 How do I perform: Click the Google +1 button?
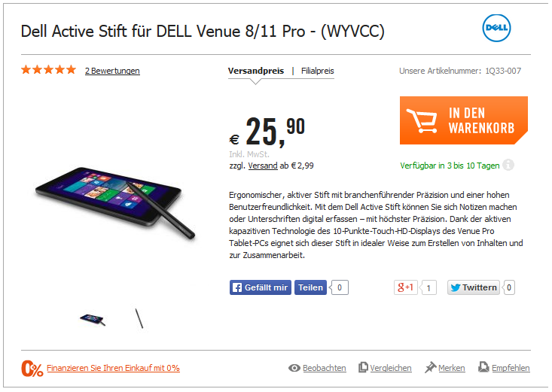click(406, 287)
